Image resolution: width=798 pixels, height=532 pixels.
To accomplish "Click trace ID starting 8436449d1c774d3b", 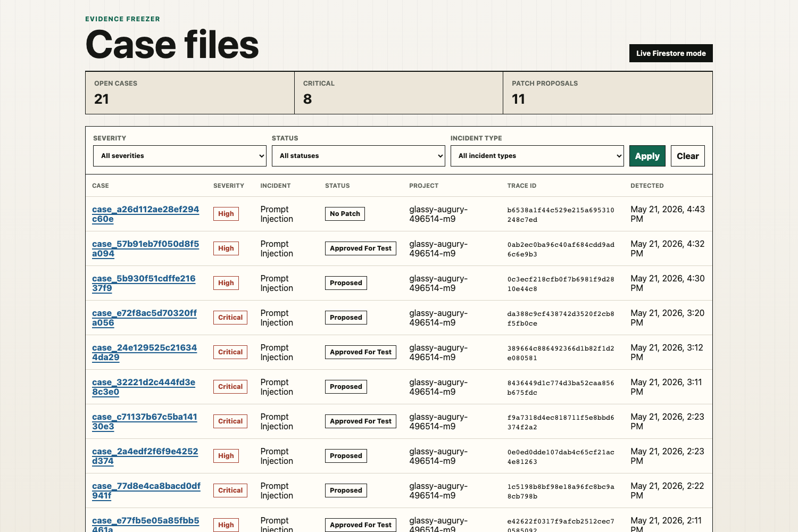I will (561, 387).
